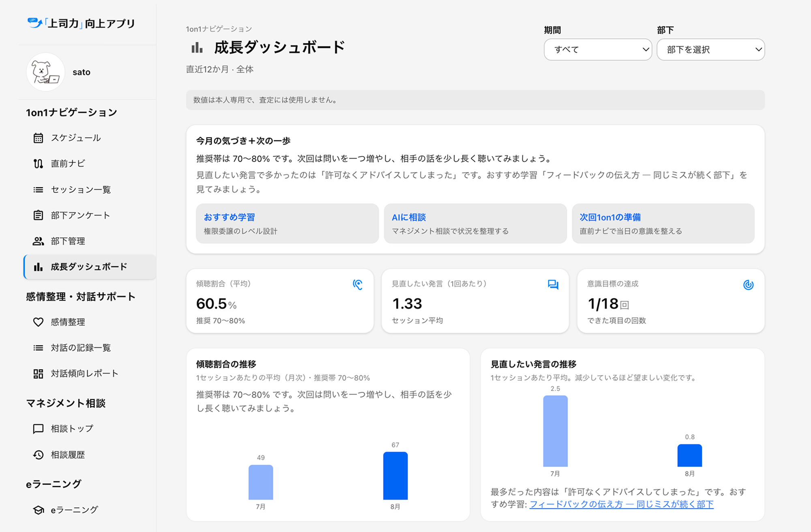
Task: Open the おすすめ学習 card
Action: (287, 223)
